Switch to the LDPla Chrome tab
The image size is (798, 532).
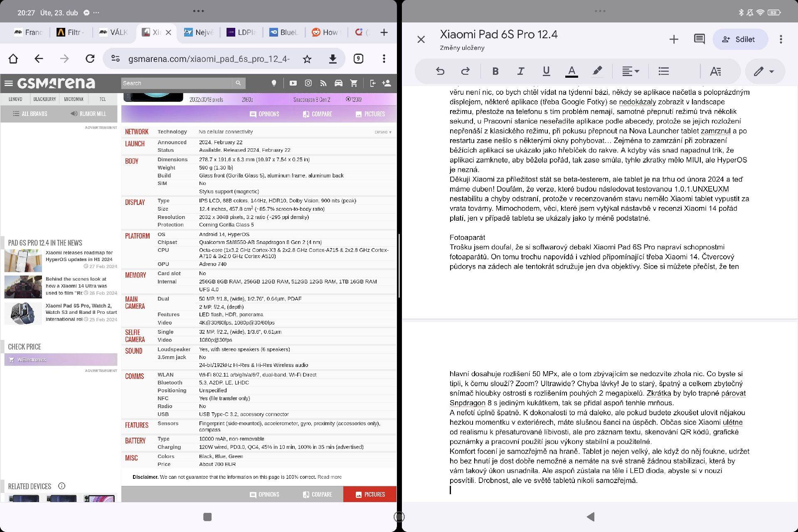(241, 32)
